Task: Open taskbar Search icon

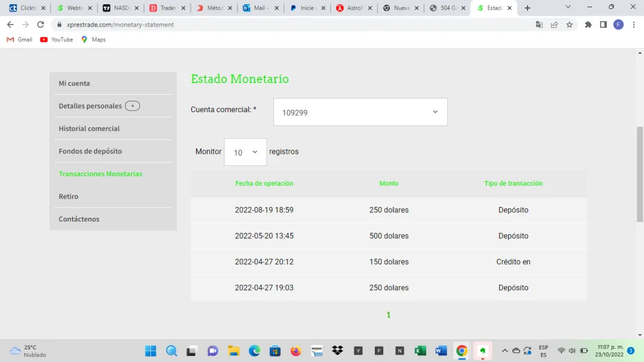Action: [x=171, y=351]
